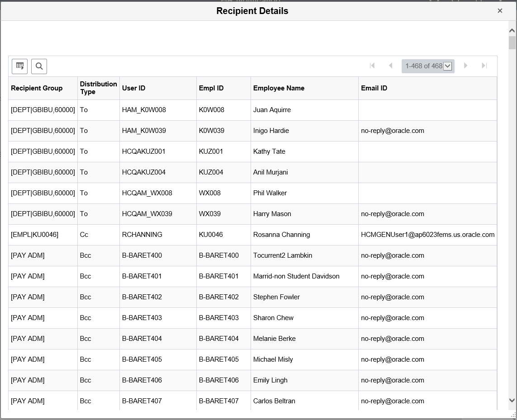The image size is (517, 420).
Task: Select user ID RCHANNING
Action: pos(142,234)
